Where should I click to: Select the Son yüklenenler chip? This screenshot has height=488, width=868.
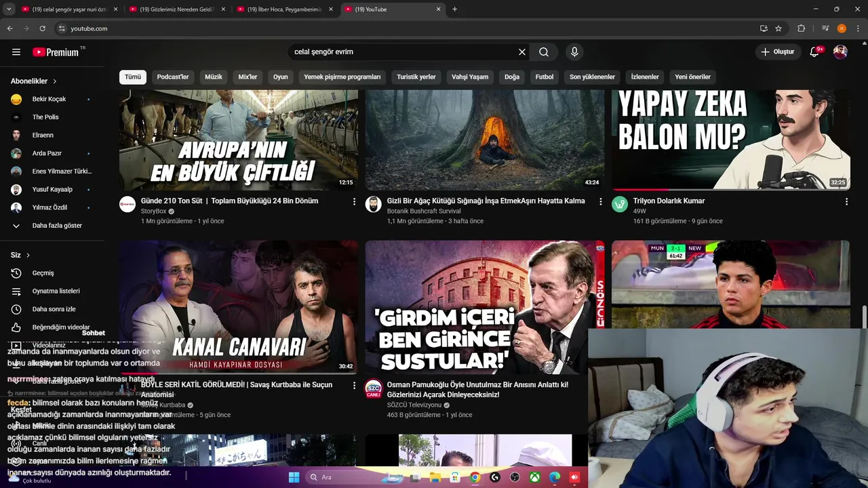(592, 77)
